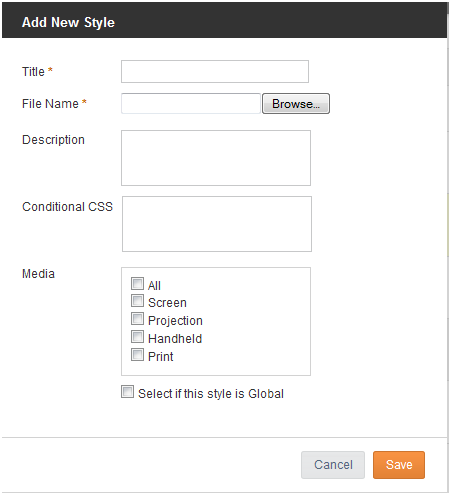Enable the Screen media checkbox
Viewport: 451px width, 495px height.
pyautogui.click(x=137, y=301)
